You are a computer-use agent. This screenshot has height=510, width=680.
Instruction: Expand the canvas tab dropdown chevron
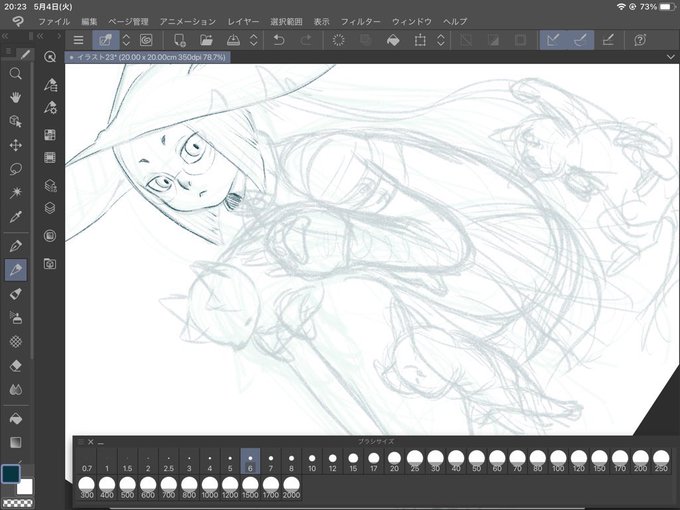(x=670, y=57)
